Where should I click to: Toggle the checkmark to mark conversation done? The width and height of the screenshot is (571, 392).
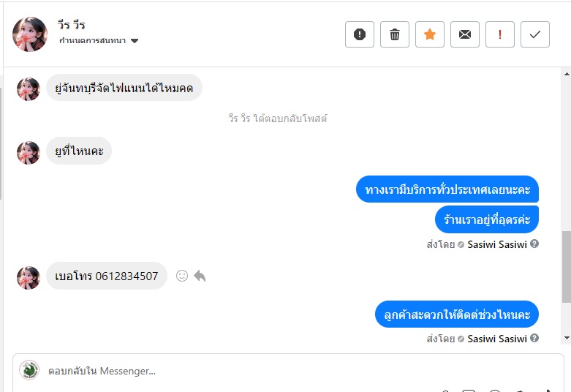[535, 34]
